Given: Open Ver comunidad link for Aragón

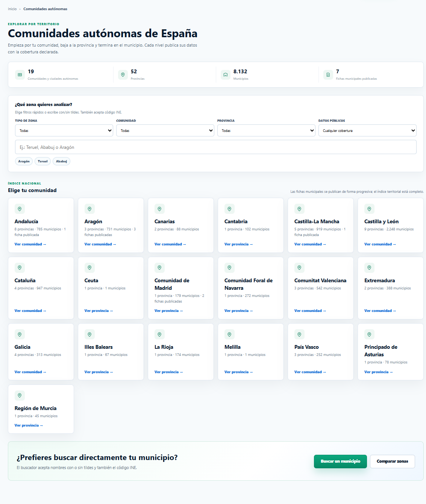Looking at the screenshot, I should point(100,244).
